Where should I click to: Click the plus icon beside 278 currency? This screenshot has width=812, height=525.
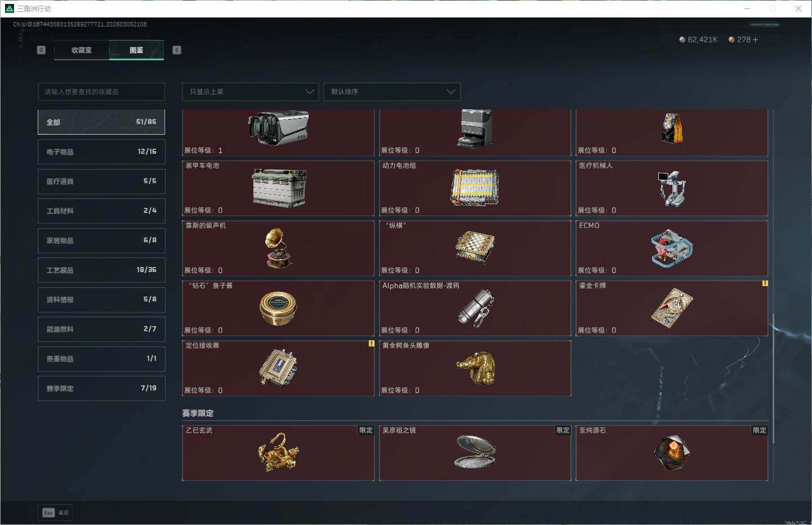click(x=755, y=40)
